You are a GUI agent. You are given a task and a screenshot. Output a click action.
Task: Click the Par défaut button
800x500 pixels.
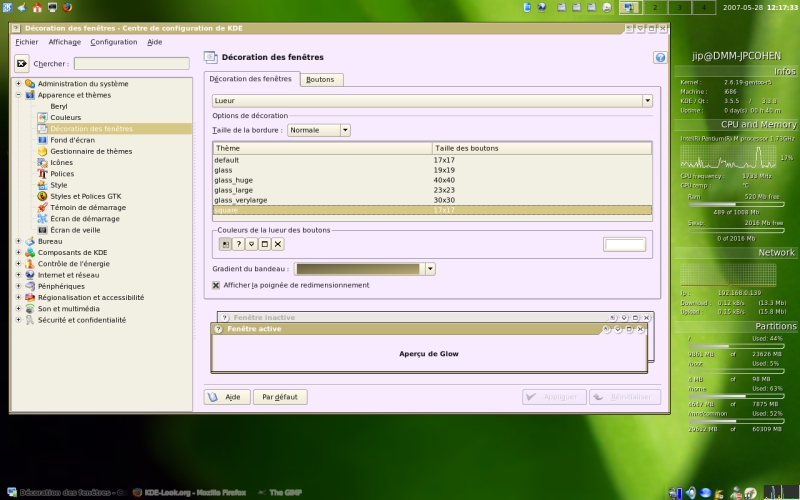point(280,397)
